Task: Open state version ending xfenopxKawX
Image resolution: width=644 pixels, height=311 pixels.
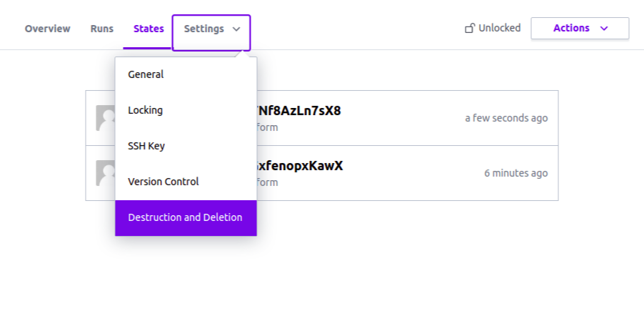Action: click(300, 166)
